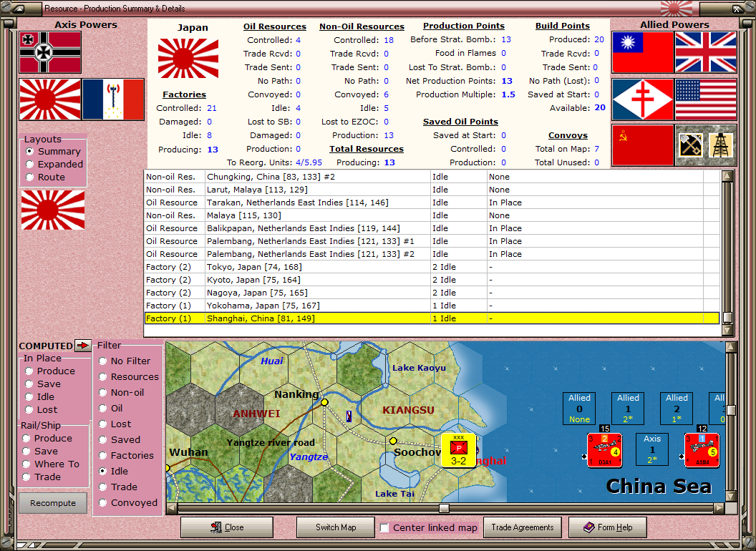Click the small Japanese flag below Layouts

coord(53,210)
